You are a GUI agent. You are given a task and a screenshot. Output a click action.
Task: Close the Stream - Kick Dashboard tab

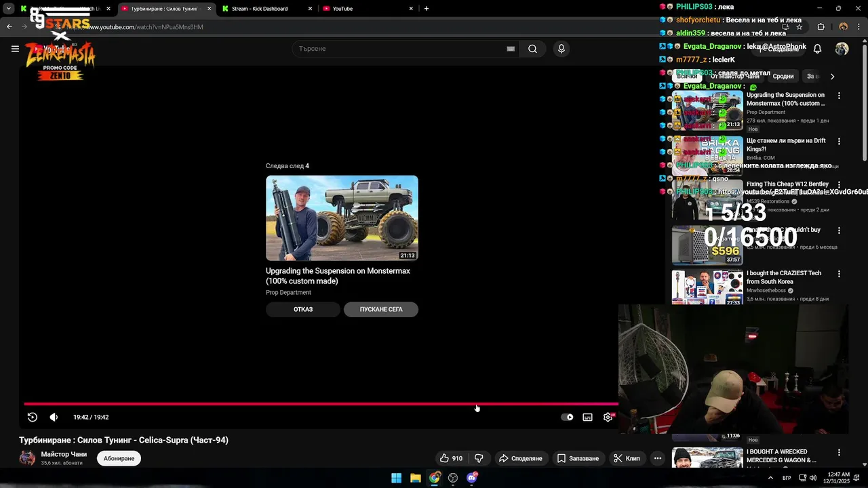(x=310, y=9)
